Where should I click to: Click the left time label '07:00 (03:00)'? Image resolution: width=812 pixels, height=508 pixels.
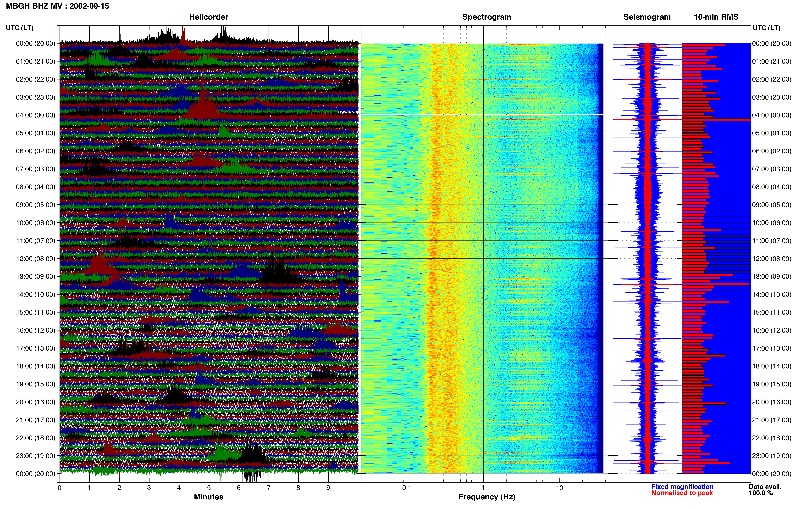[x=36, y=169]
